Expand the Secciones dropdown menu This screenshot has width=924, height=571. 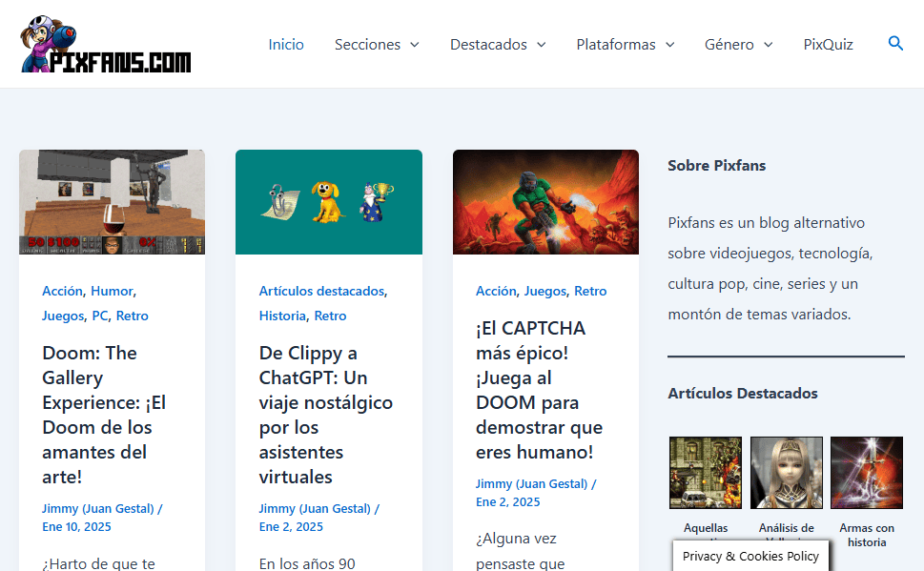pyautogui.click(x=377, y=45)
